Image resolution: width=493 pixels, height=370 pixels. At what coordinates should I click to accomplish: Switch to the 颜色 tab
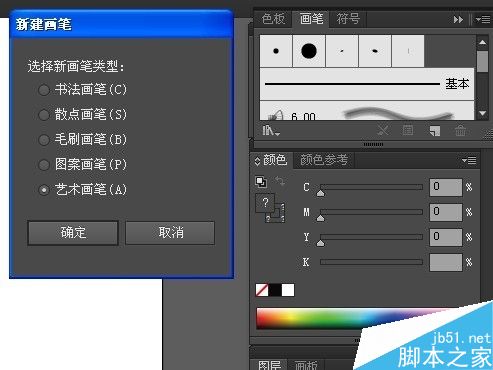[x=275, y=160]
